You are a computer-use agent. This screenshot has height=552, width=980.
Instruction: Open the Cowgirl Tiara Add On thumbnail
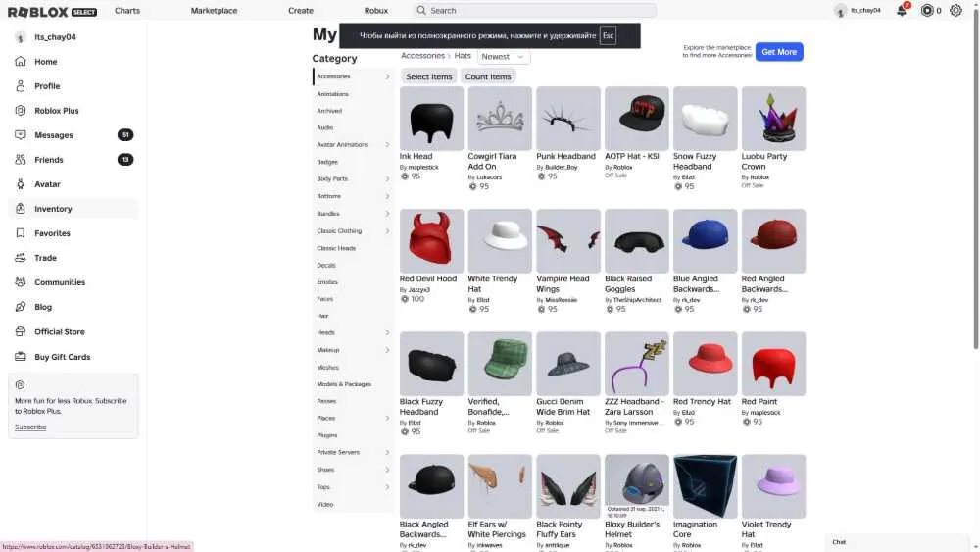[500, 119]
